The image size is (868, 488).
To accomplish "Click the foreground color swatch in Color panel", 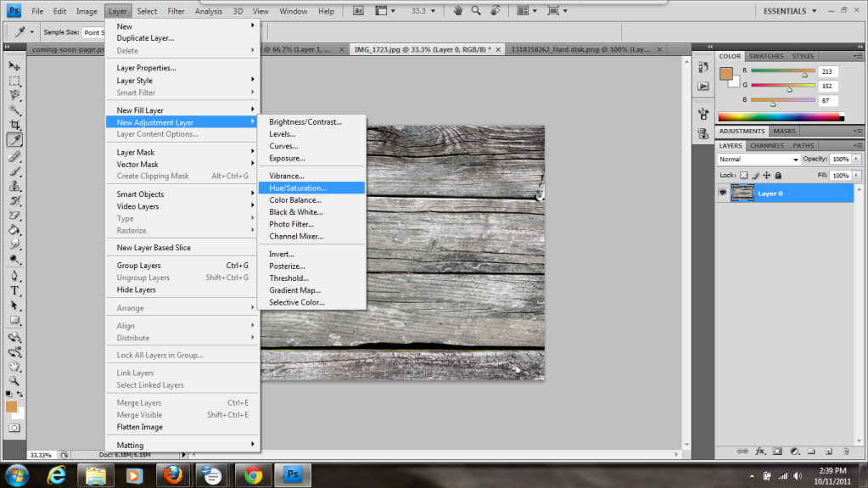I will (725, 74).
